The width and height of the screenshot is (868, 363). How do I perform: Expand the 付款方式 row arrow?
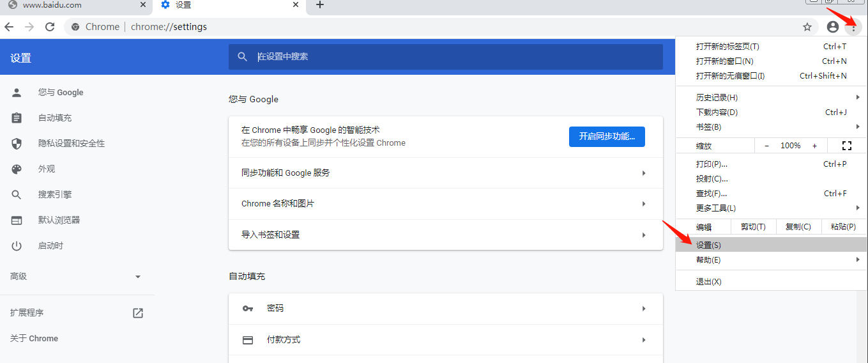[644, 340]
